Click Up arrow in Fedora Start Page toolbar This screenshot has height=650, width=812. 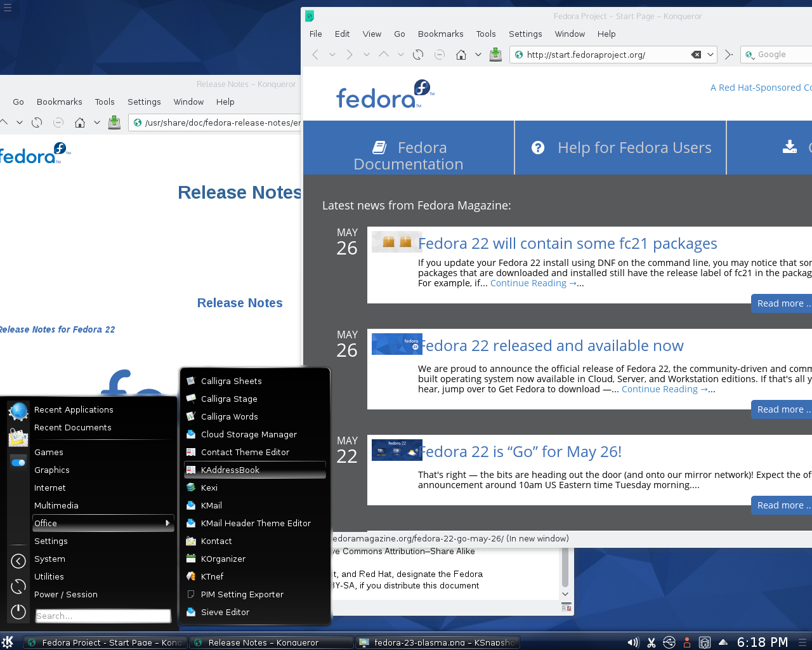pyautogui.click(x=384, y=55)
